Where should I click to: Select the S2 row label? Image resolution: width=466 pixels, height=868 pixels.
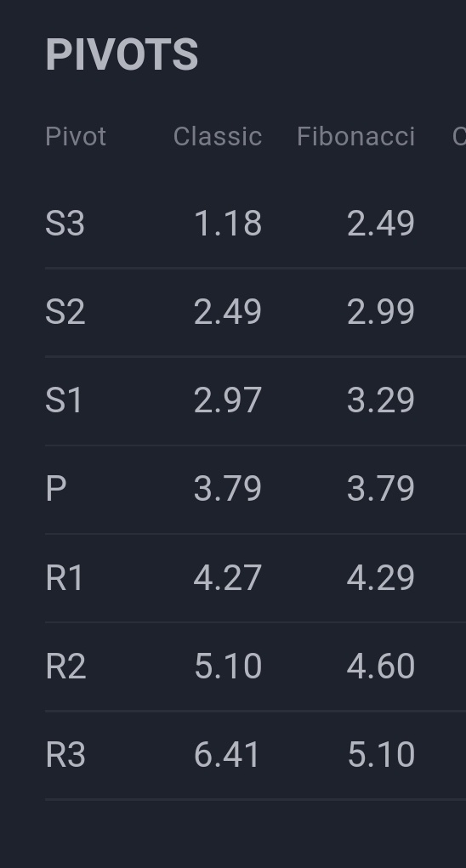[65, 312]
